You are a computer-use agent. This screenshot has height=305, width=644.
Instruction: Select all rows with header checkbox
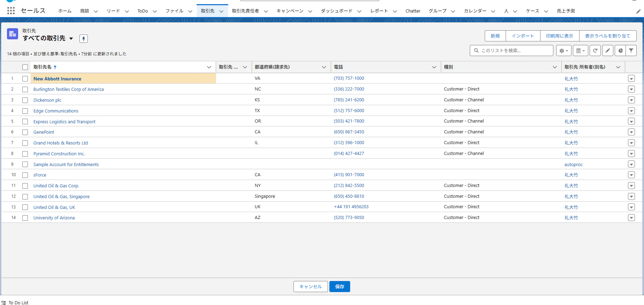pos(25,67)
